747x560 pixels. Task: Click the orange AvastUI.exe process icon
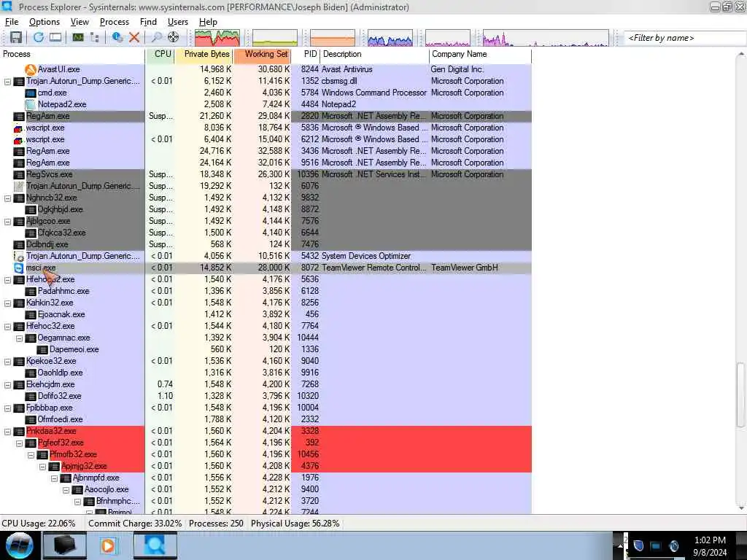tap(31, 69)
